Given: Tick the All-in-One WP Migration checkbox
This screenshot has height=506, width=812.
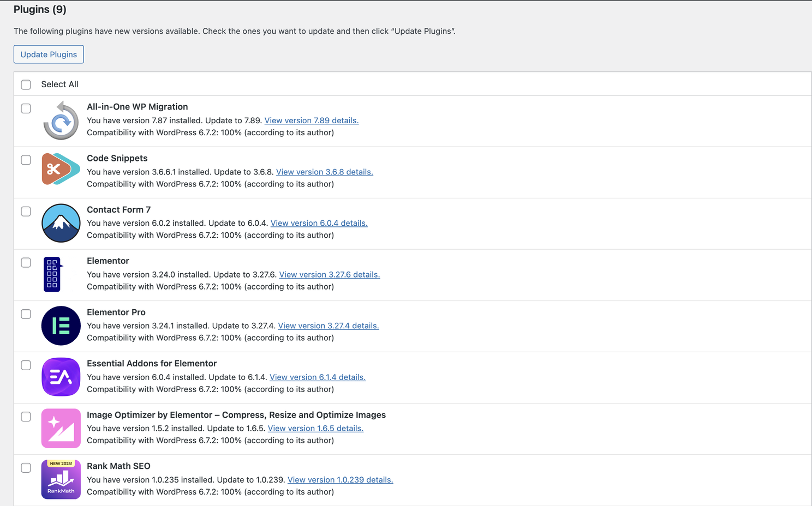Looking at the screenshot, I should tap(26, 109).
